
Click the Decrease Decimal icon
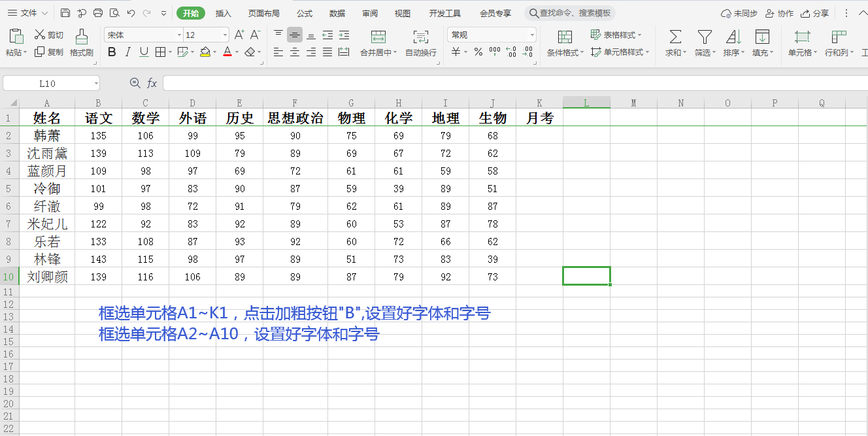coord(527,52)
